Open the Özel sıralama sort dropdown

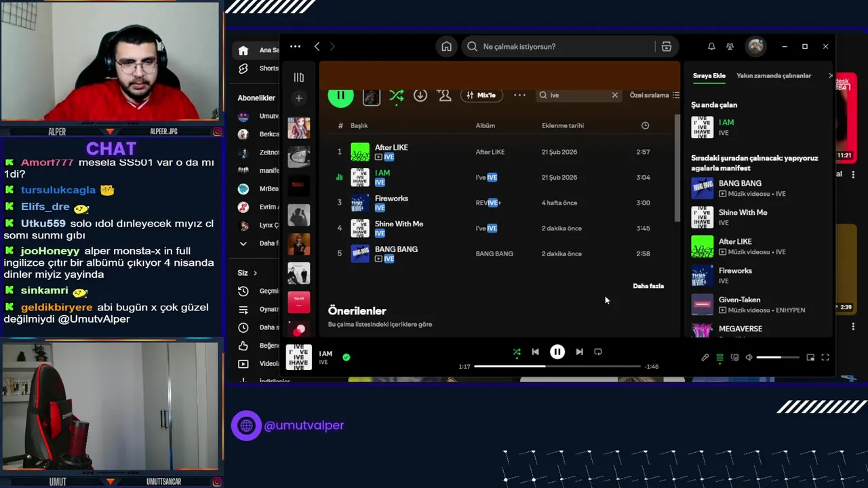[x=654, y=96]
